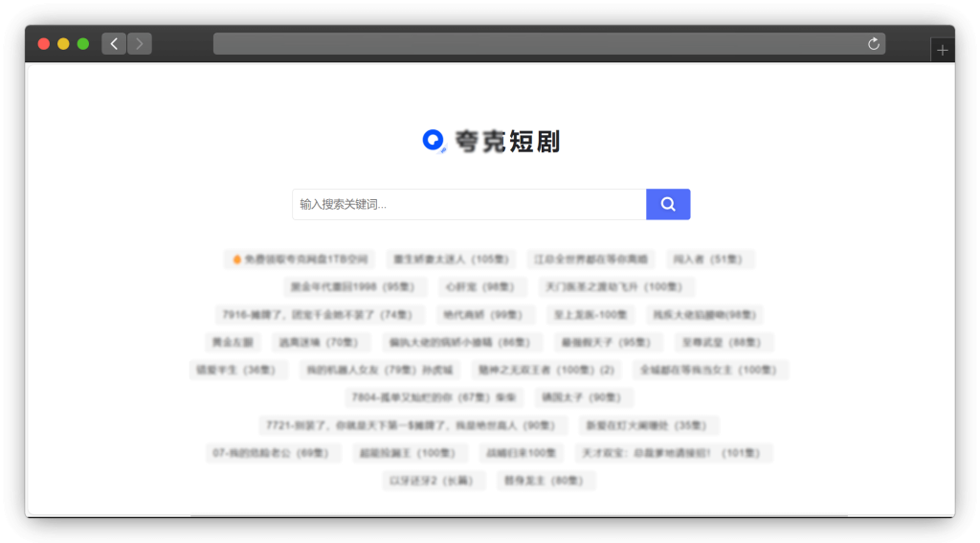Go forward with the browser forward arrow

(x=140, y=44)
